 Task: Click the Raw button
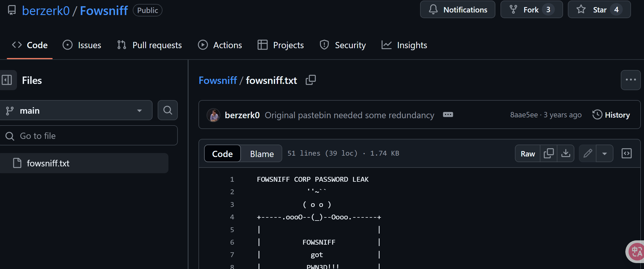pyautogui.click(x=528, y=153)
